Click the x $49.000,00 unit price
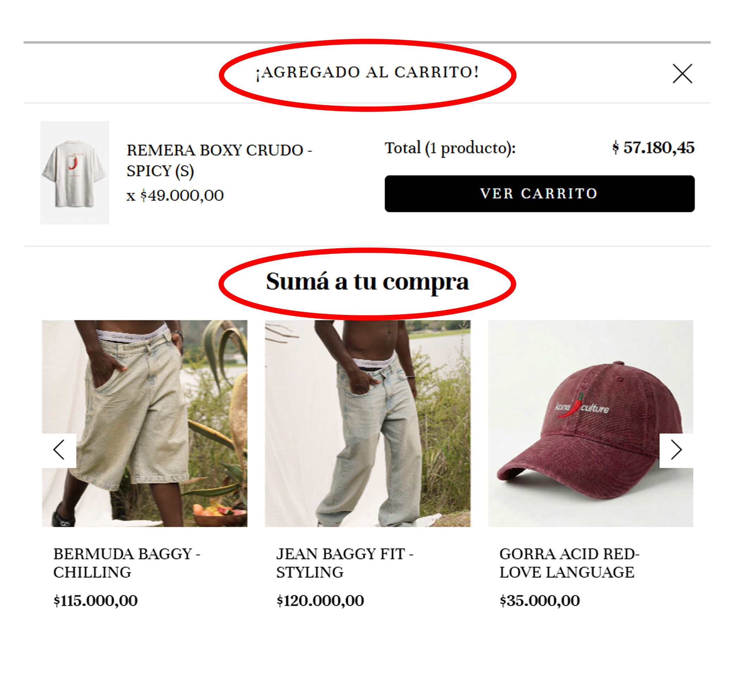The height and width of the screenshot is (700, 735). pos(175,195)
